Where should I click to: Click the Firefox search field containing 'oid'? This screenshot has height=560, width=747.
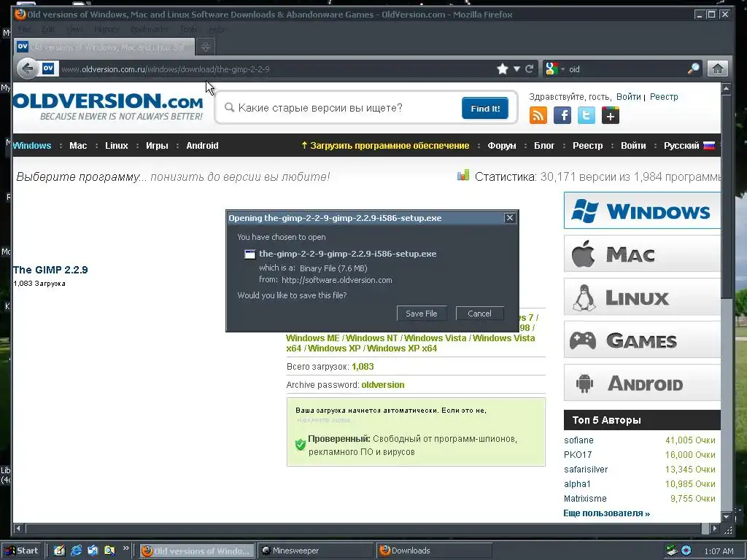(627, 69)
